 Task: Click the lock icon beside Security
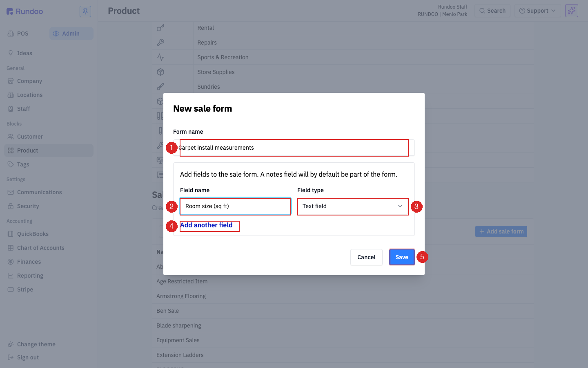click(11, 206)
